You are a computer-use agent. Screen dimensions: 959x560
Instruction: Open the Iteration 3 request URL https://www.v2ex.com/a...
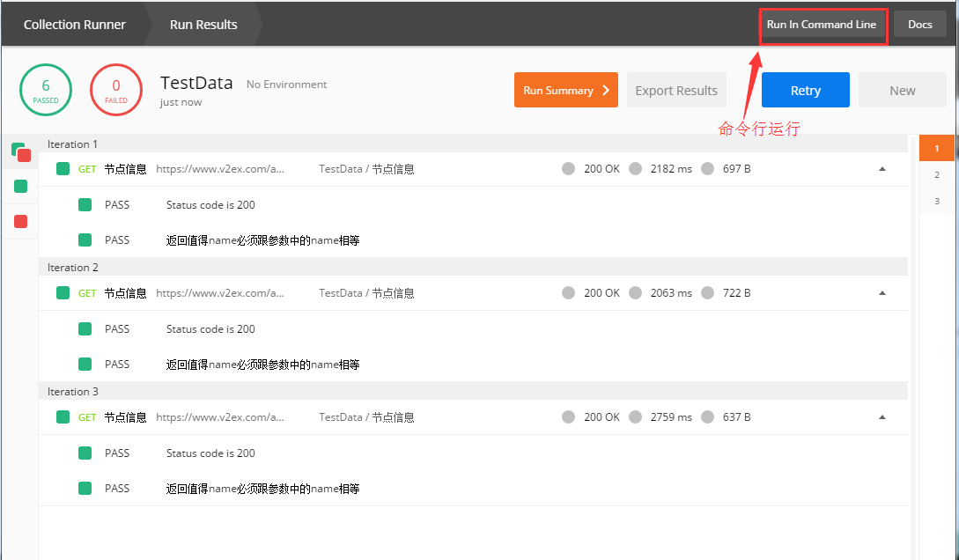(220, 417)
